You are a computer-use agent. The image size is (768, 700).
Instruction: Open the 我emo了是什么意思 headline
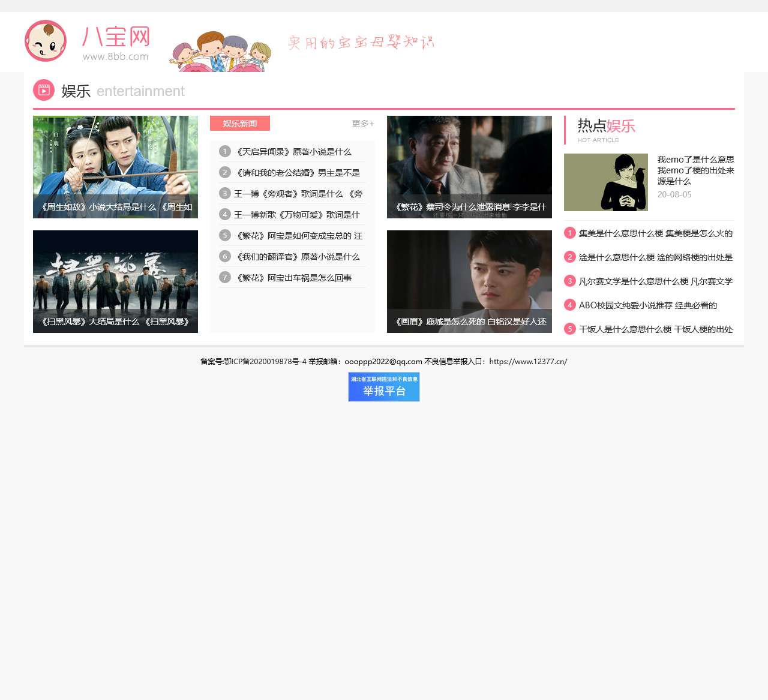click(x=695, y=170)
